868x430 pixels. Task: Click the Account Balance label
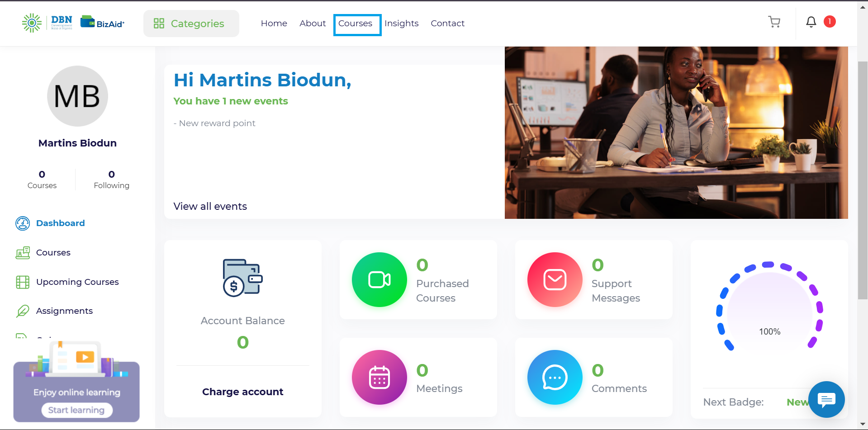(243, 321)
